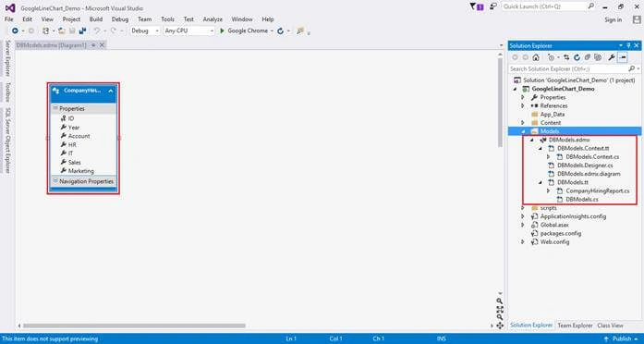Image resolution: width=644 pixels, height=344 pixels.
Task: Collapse the CompanyHiringReport entity chevron
Action: (111, 91)
